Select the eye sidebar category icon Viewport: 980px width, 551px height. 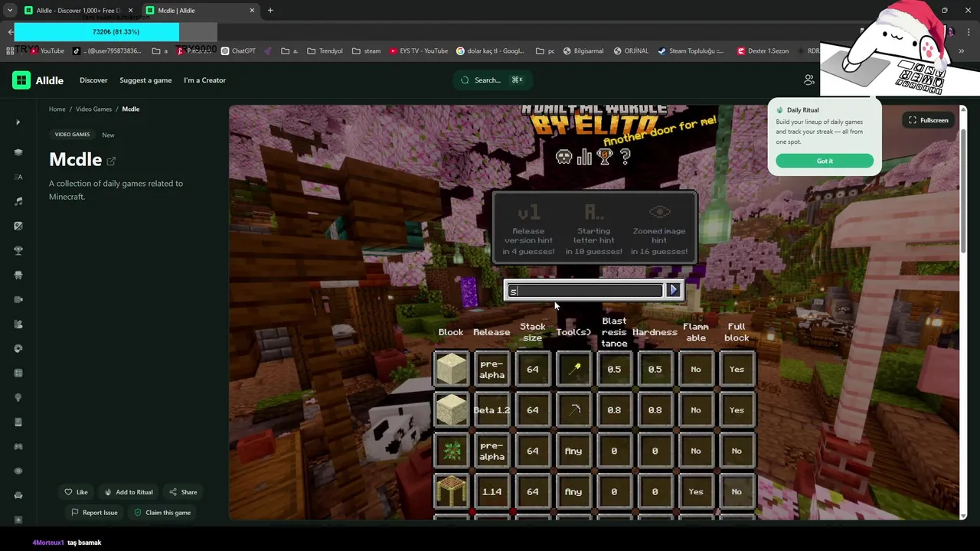[18, 471]
